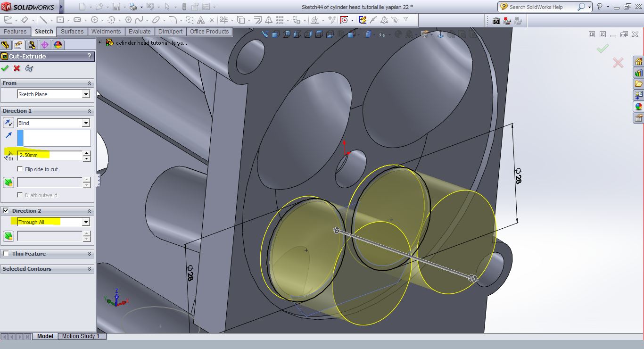The width and height of the screenshot is (644, 349).
Task: Select the Line sketch tool
Action: (43, 20)
